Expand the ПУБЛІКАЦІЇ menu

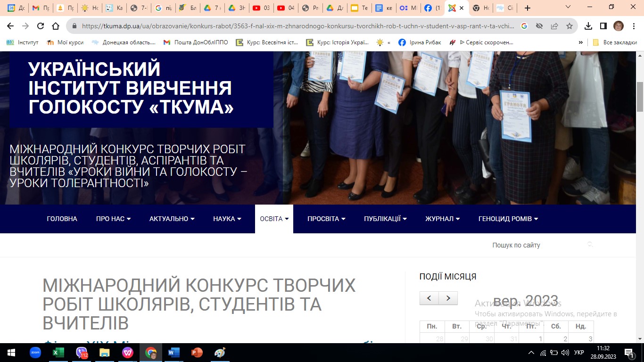coord(385,219)
